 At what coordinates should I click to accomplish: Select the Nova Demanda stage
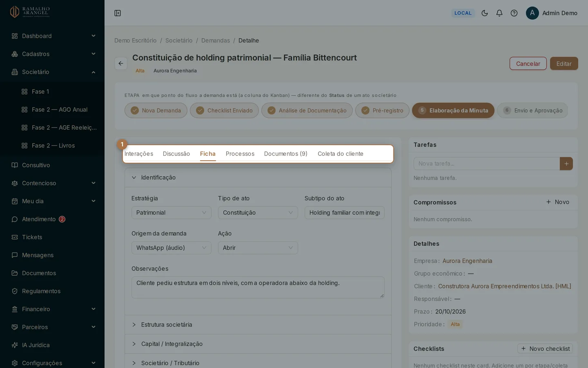(156, 110)
